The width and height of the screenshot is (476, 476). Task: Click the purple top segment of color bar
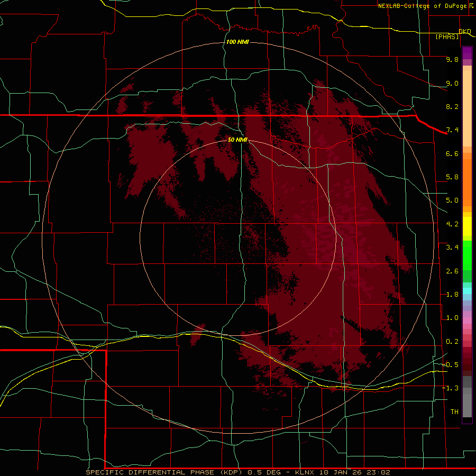tap(467, 53)
